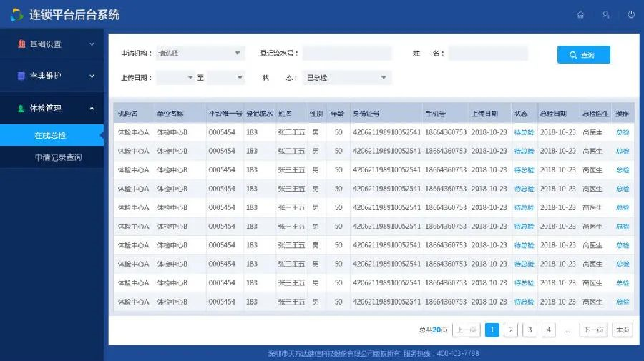
Task: Click the power logout icon
Action: coord(630,14)
